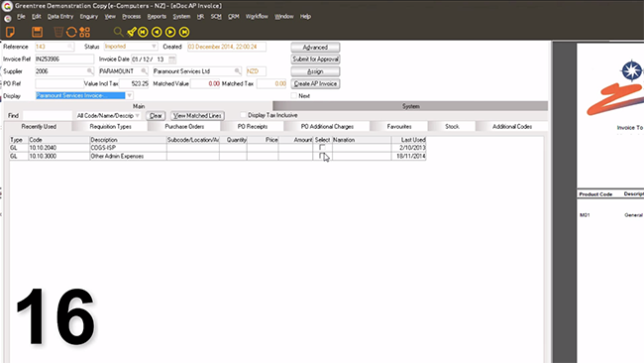Select the Recently Used tab

click(39, 127)
